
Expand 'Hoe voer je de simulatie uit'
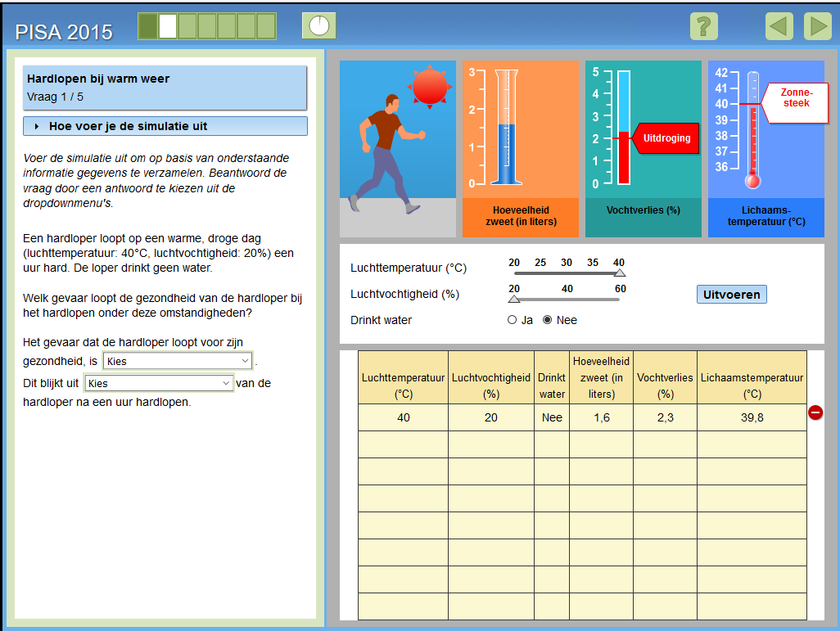click(x=165, y=126)
